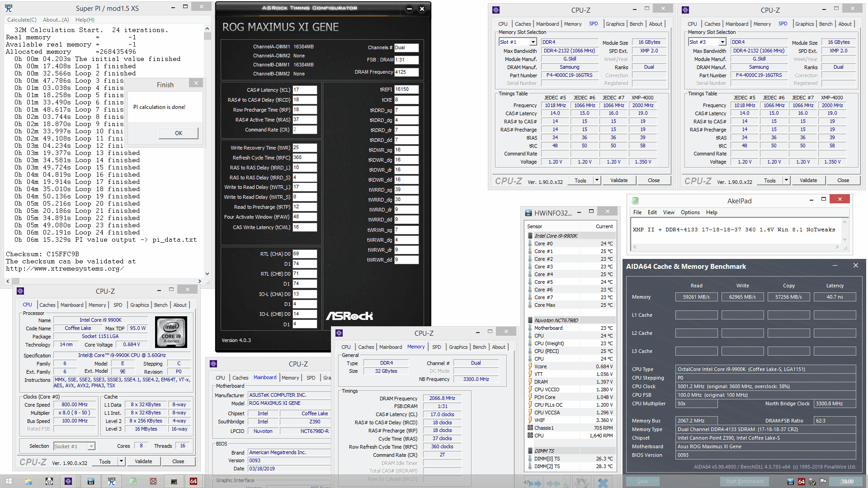
Task: Open File Explorer from the taskbar
Action: tap(28, 481)
